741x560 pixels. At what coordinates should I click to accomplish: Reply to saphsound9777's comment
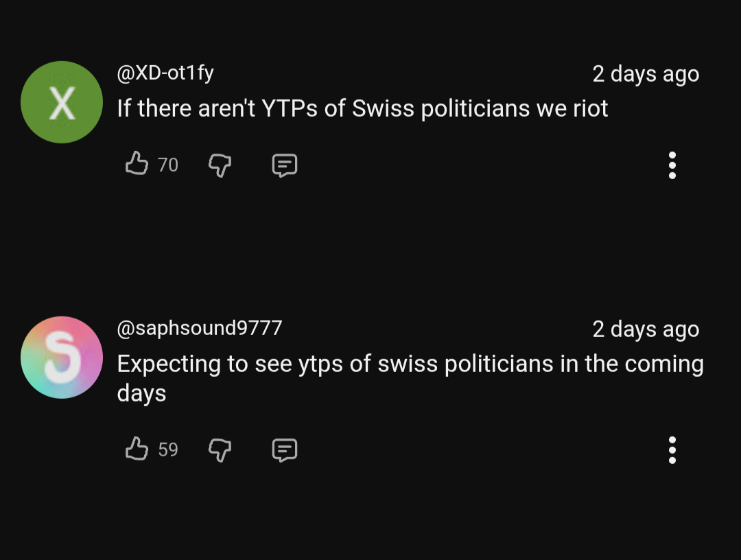285,450
